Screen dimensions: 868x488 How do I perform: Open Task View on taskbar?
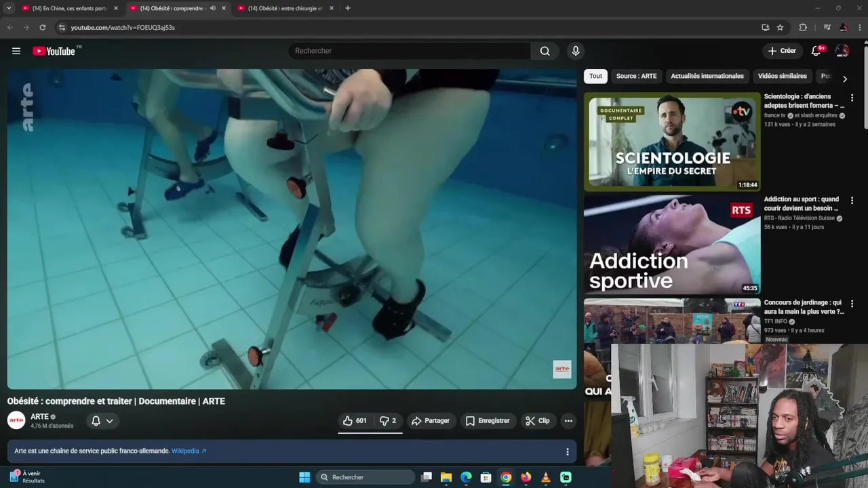(427, 477)
